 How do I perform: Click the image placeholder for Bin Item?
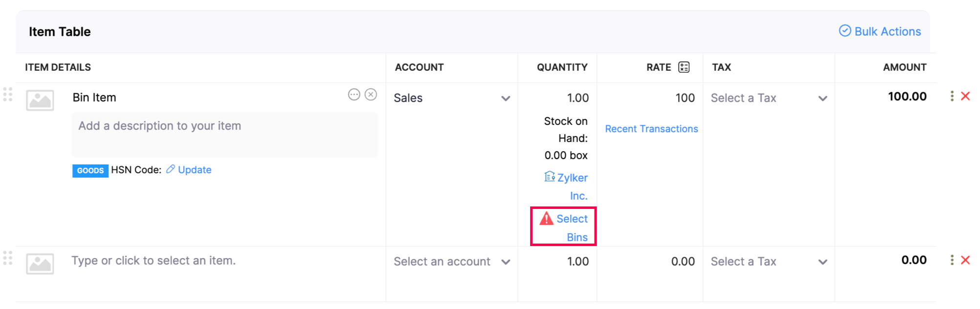(x=40, y=101)
